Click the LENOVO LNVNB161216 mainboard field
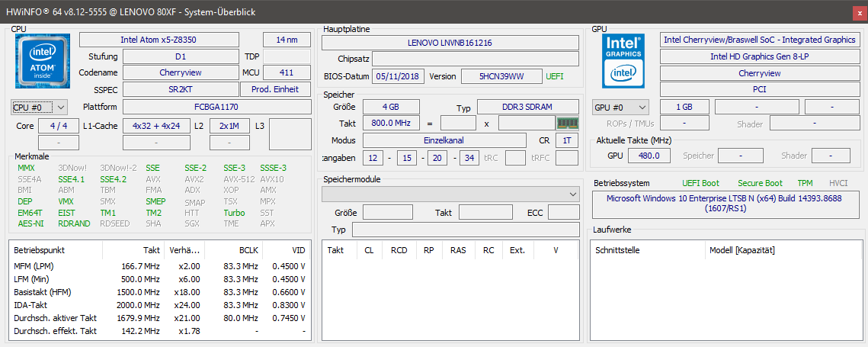Viewport: 868px width, 347px height. tap(450, 43)
